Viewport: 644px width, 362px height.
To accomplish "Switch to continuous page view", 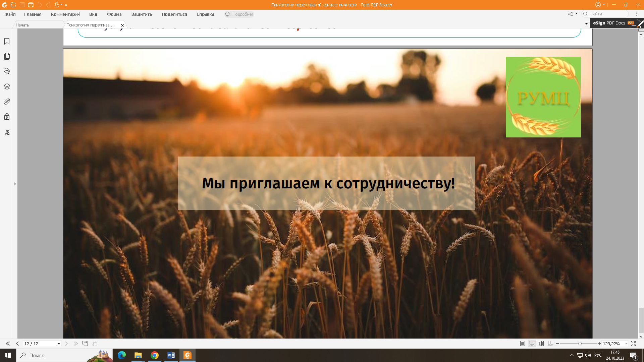I will pyautogui.click(x=532, y=344).
